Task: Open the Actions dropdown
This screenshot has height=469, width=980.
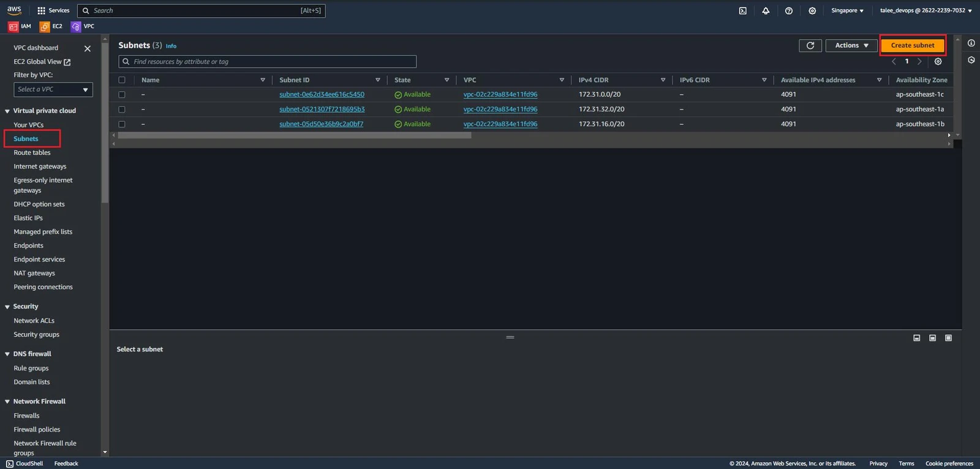Action: pos(851,45)
